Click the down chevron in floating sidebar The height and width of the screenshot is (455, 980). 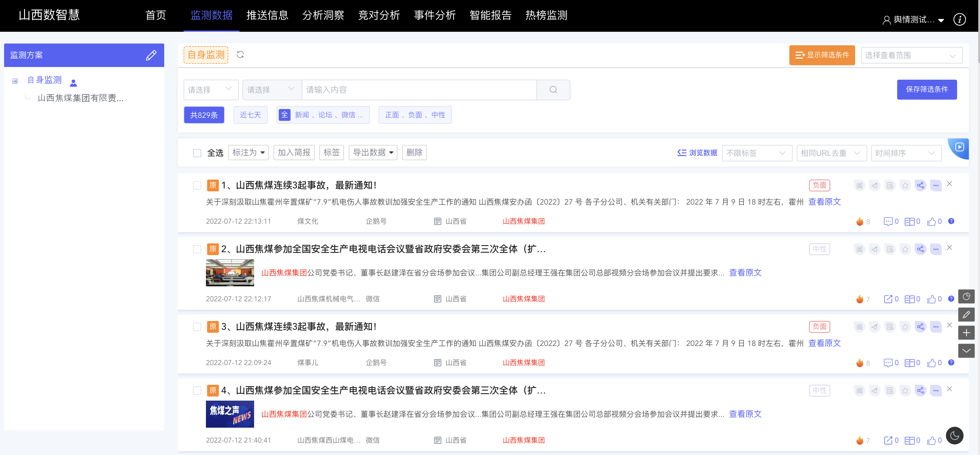(966, 350)
